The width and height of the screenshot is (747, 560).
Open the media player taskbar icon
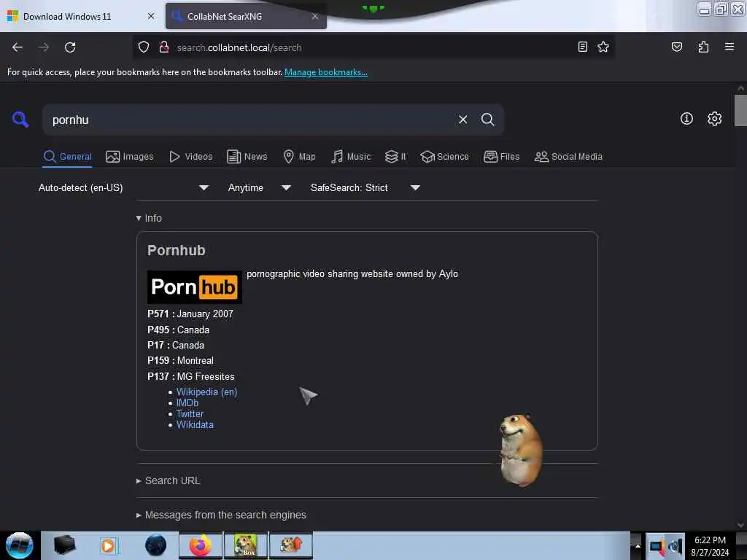pos(108,545)
